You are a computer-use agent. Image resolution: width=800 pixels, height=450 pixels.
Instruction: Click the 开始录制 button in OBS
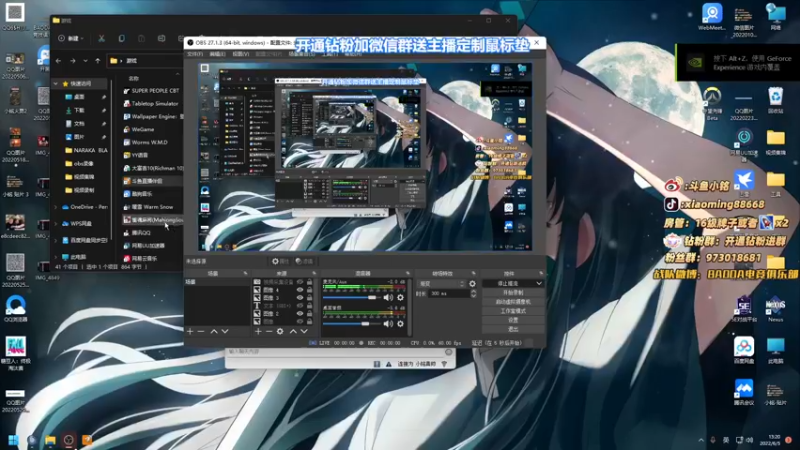tap(513, 293)
